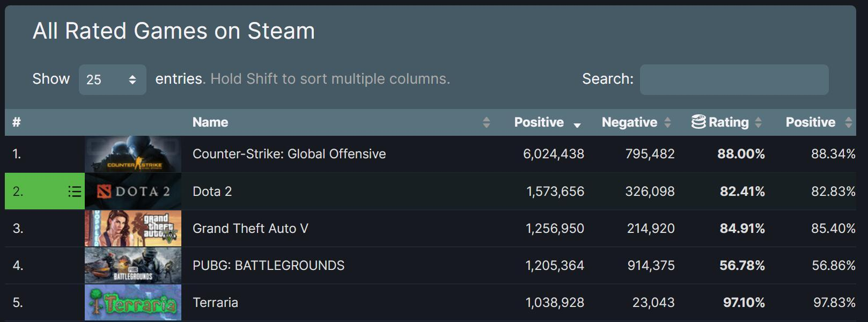This screenshot has width=868, height=322.
Task: Click sort arrows beside Negative header
Action: pyautogui.click(x=667, y=122)
